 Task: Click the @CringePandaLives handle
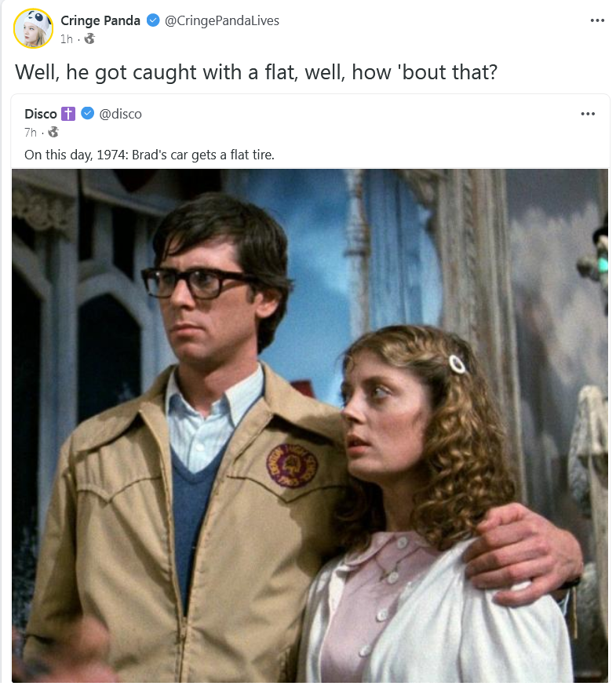coord(222,20)
